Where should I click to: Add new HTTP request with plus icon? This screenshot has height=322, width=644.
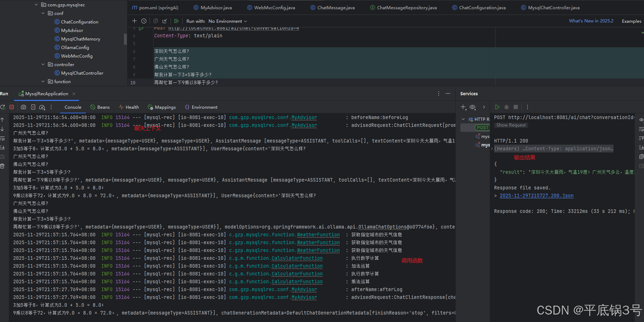pyautogui.click(x=135, y=21)
